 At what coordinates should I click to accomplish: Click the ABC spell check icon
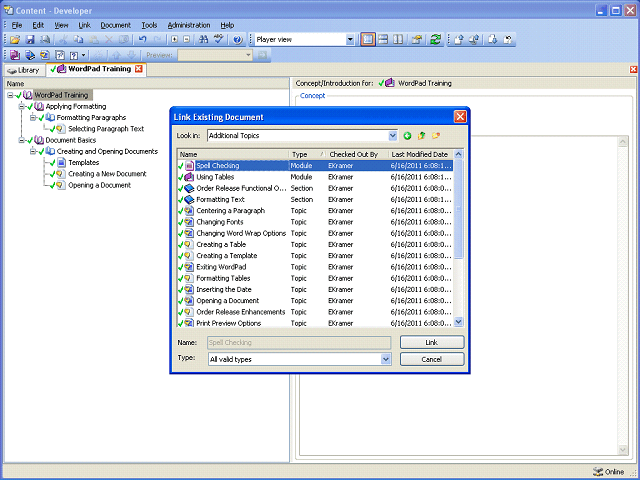219,40
